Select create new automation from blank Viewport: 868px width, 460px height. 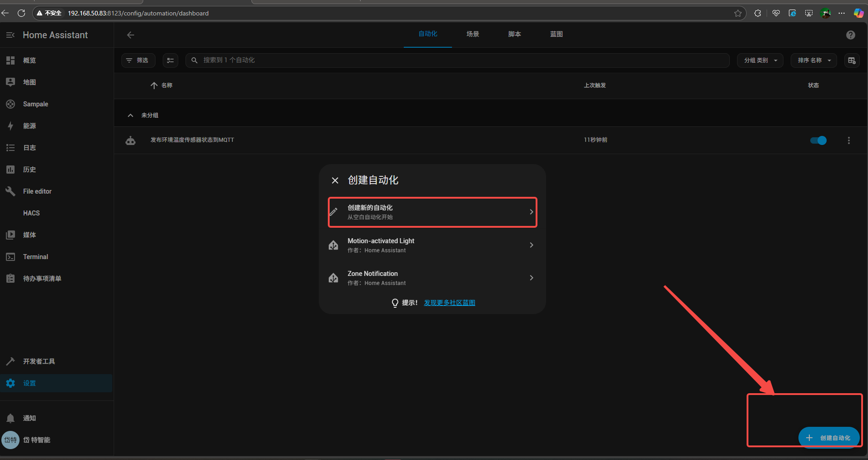(432, 212)
